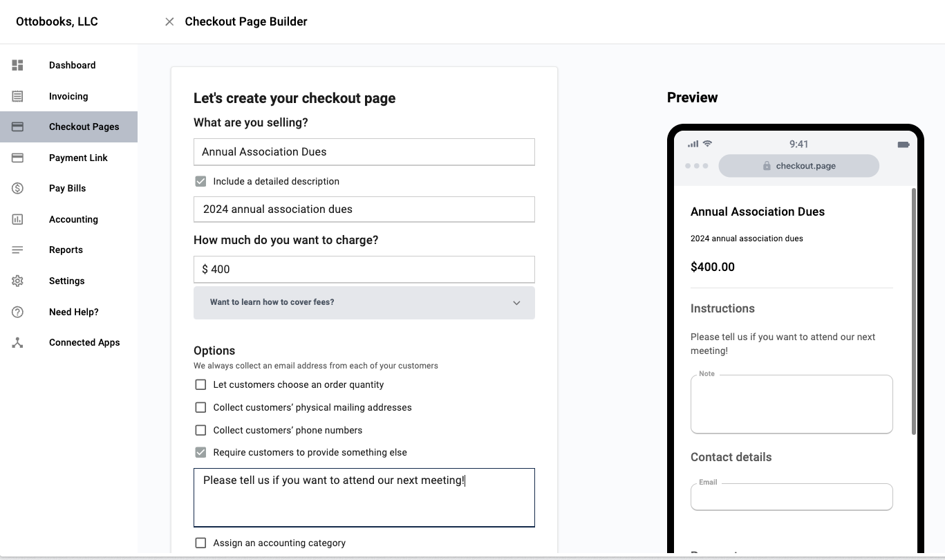Screen dimensions: 945x560
Task: Select the Connected Apps icon
Action: coord(17,342)
